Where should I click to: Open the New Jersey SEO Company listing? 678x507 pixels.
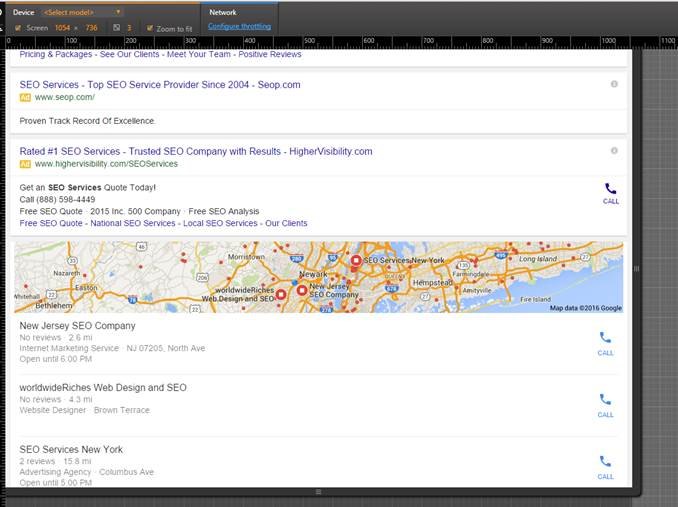(77, 325)
